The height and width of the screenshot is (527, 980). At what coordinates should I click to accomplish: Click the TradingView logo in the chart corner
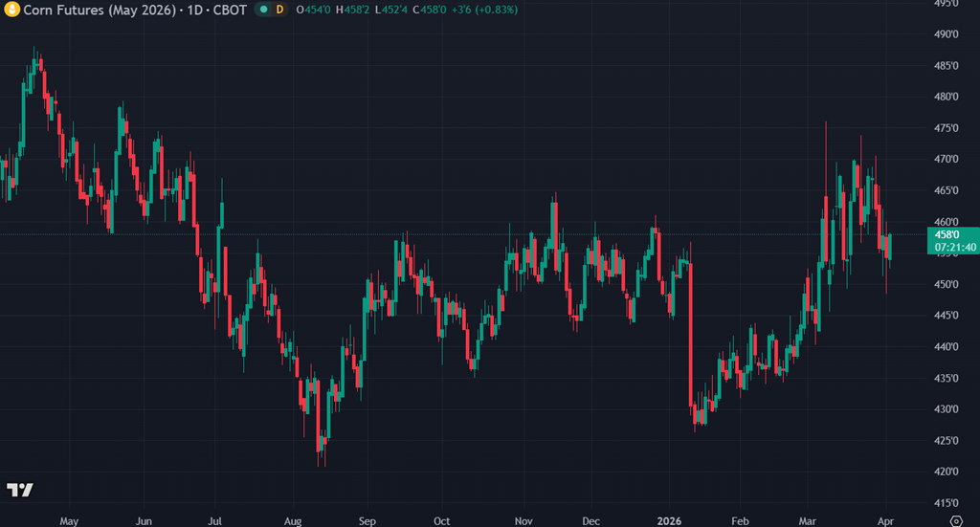point(19,490)
